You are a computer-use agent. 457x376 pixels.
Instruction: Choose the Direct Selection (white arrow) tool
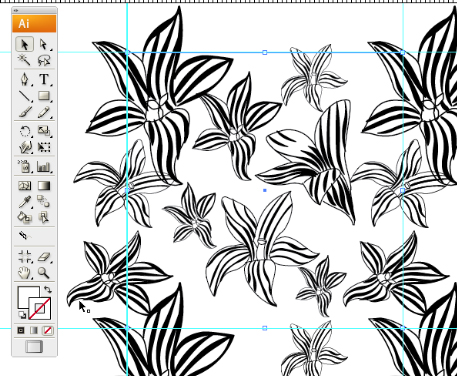(43, 44)
